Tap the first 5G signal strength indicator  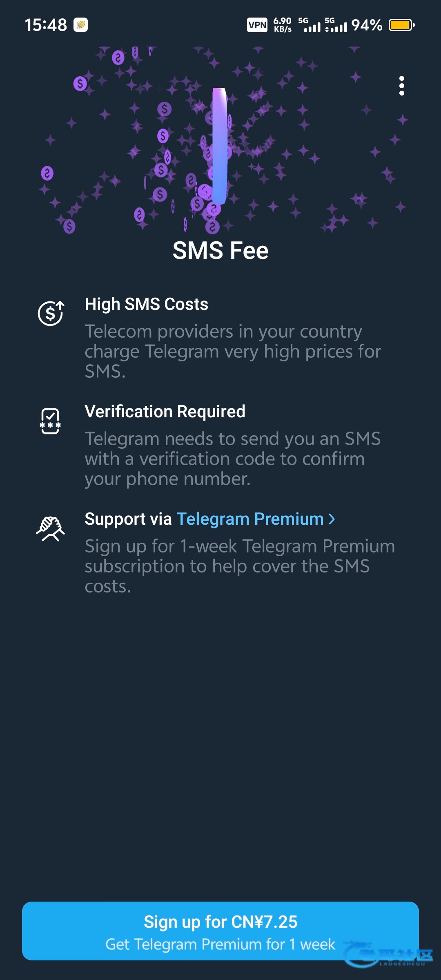(310, 25)
